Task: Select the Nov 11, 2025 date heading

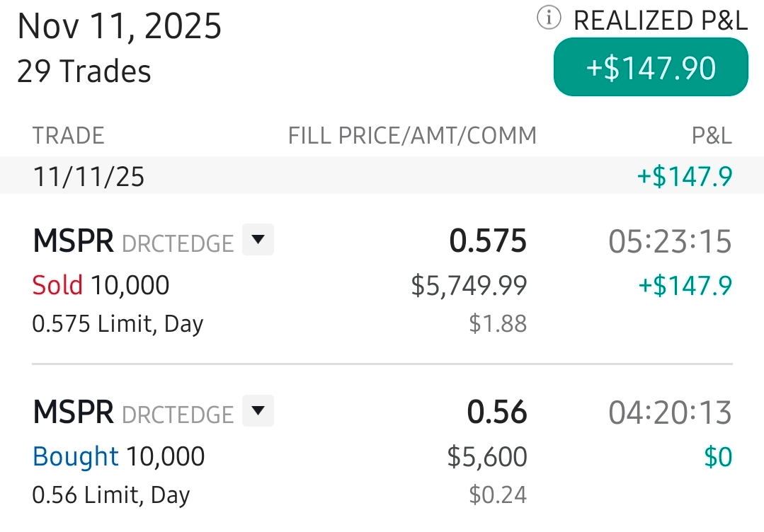Action: (119, 26)
